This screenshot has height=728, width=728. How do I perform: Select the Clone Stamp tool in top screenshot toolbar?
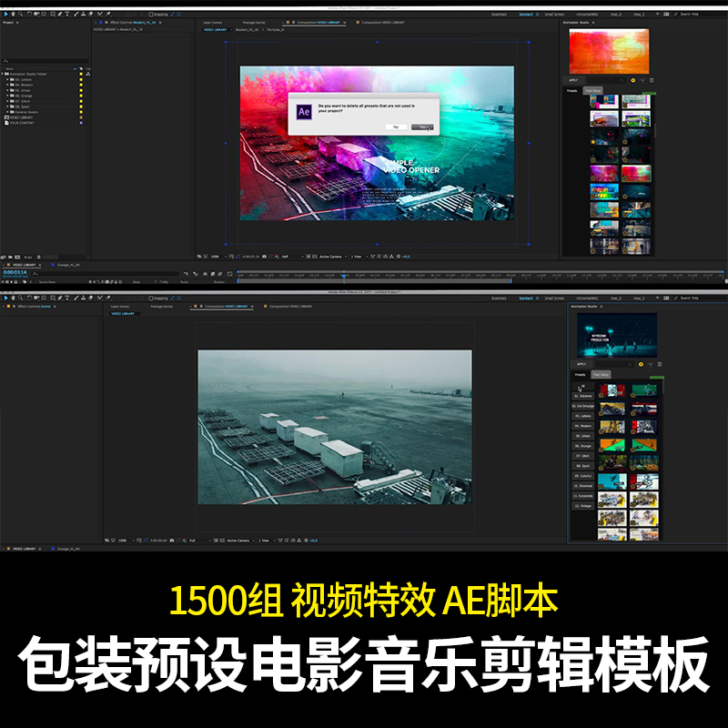[x=83, y=15]
